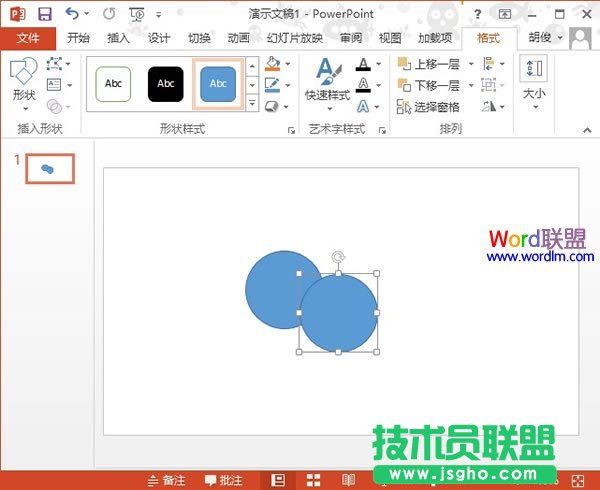Switch to the Insert (插入) tab
Screen dimensions: 600x490
[x=118, y=38]
